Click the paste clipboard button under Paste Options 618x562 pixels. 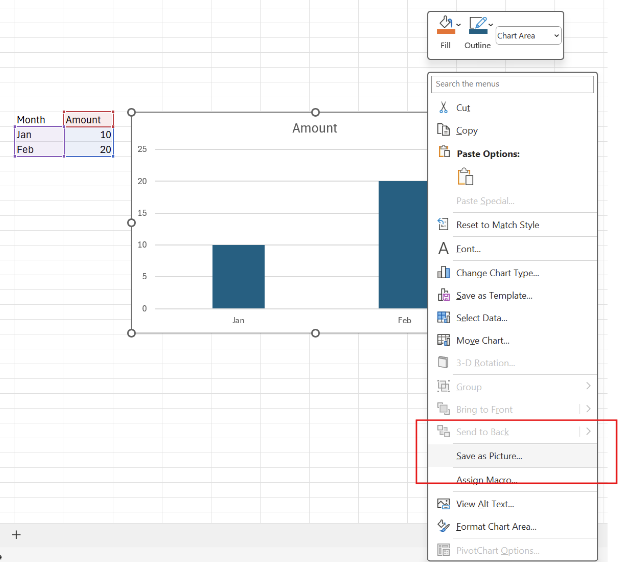point(465,177)
